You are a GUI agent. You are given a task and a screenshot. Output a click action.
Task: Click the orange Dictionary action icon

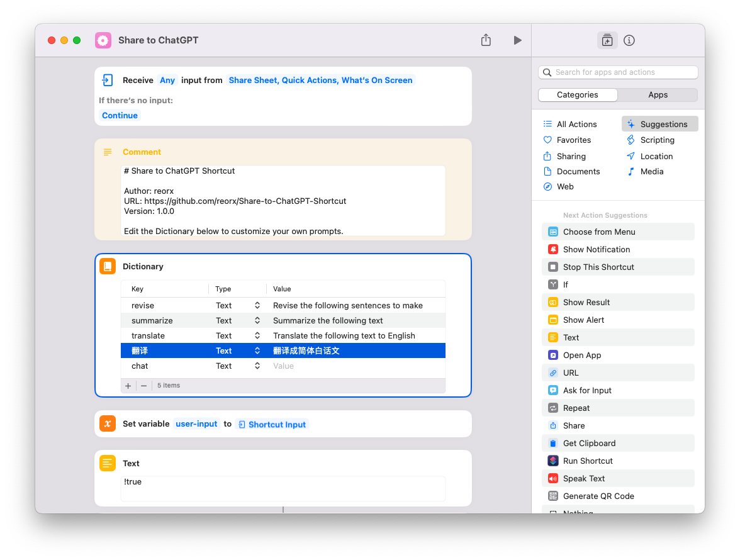pyautogui.click(x=108, y=267)
